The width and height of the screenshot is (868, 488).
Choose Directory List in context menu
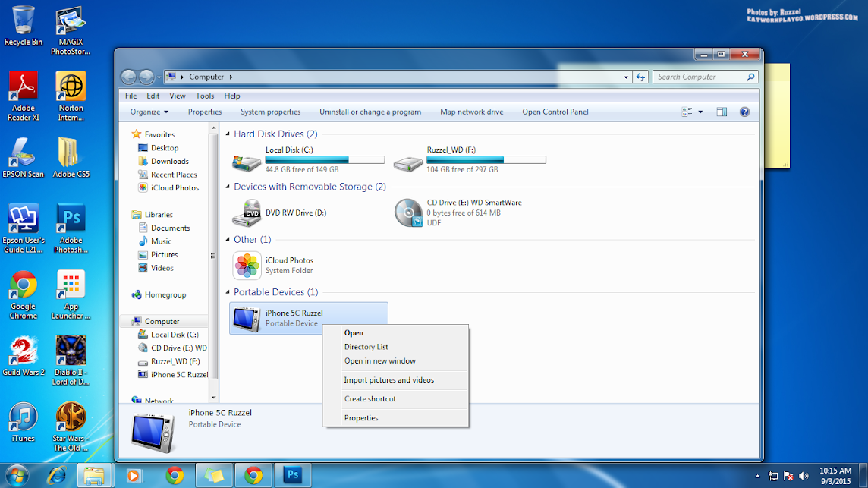[x=396, y=347]
